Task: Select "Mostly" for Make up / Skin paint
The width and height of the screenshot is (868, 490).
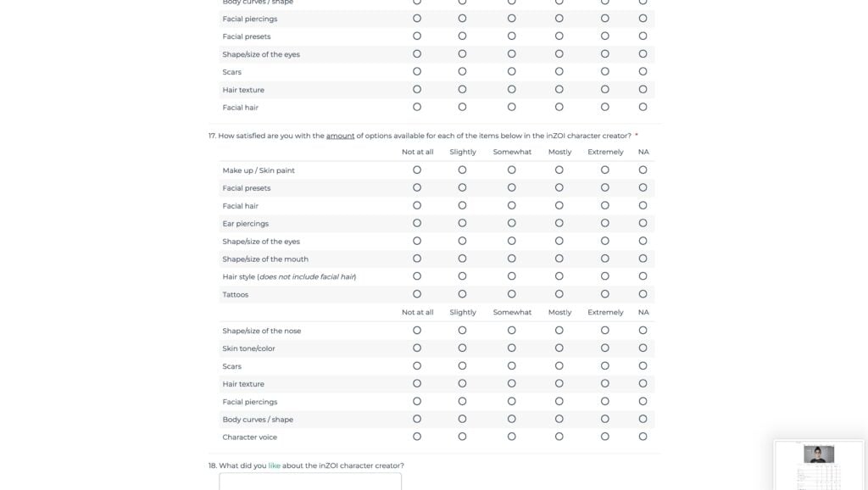Action: [x=559, y=170]
